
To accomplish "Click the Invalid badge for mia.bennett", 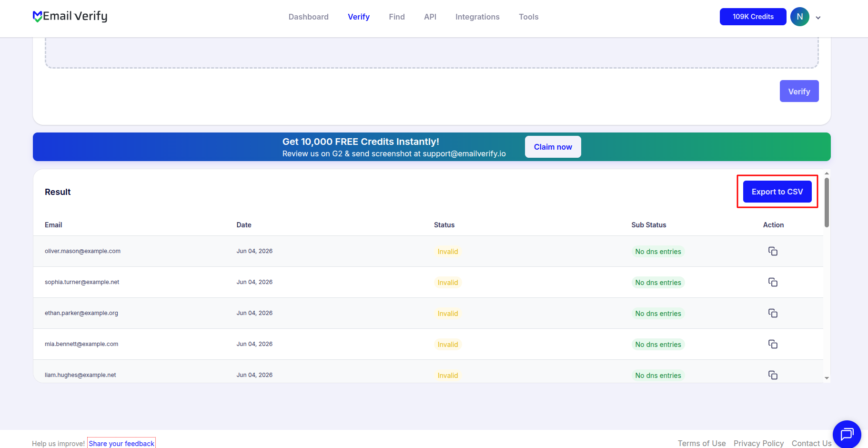I will pos(448,345).
